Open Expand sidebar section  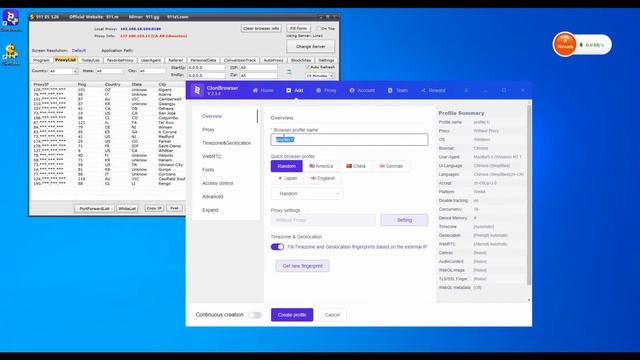point(210,210)
